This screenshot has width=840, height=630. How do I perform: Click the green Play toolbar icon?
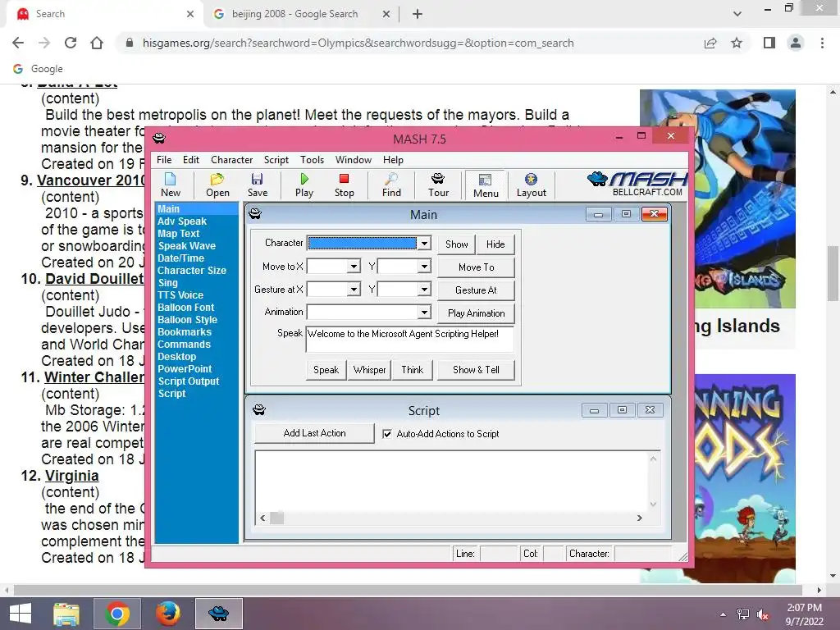304,185
